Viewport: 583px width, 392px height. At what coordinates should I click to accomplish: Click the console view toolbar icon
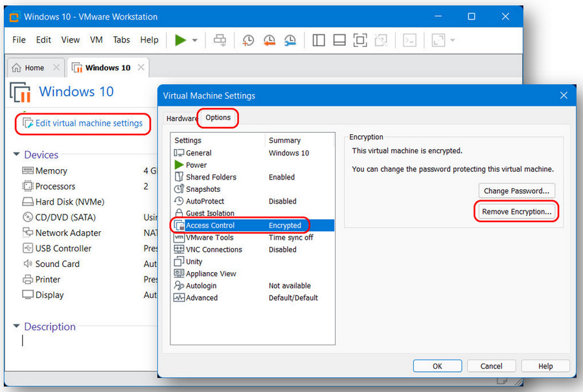point(409,40)
